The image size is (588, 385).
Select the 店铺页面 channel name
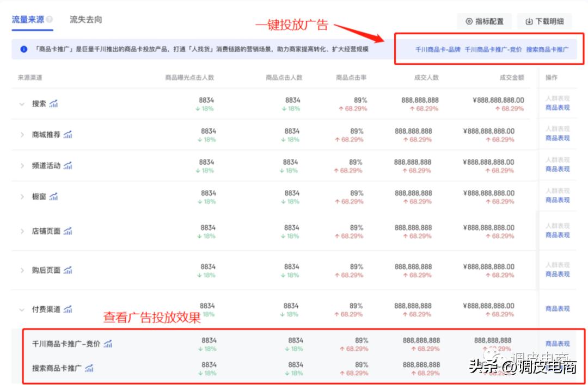46,232
